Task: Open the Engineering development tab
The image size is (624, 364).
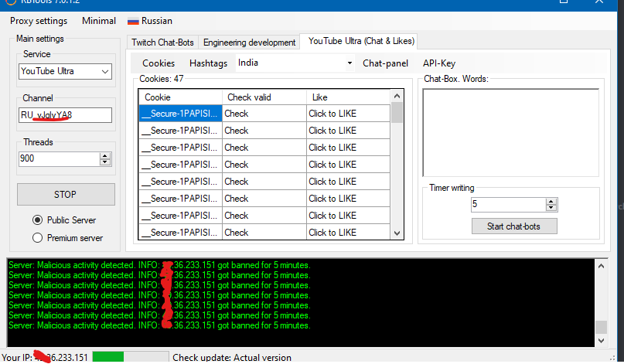Action: [249, 43]
